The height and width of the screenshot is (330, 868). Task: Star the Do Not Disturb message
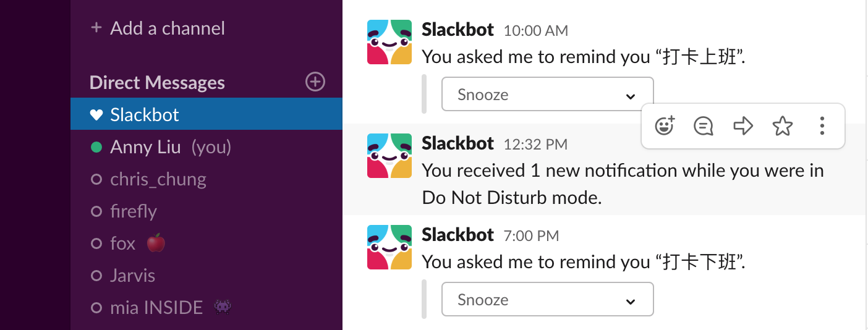point(783,126)
